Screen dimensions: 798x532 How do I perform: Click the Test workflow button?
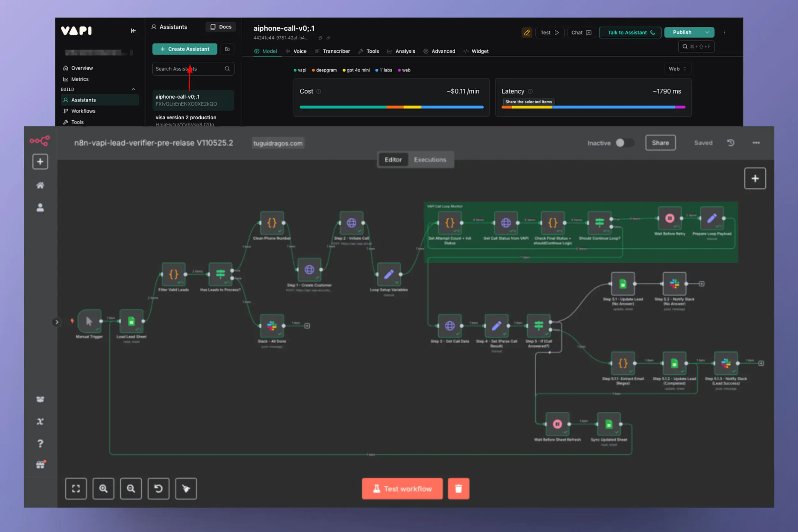(x=402, y=489)
